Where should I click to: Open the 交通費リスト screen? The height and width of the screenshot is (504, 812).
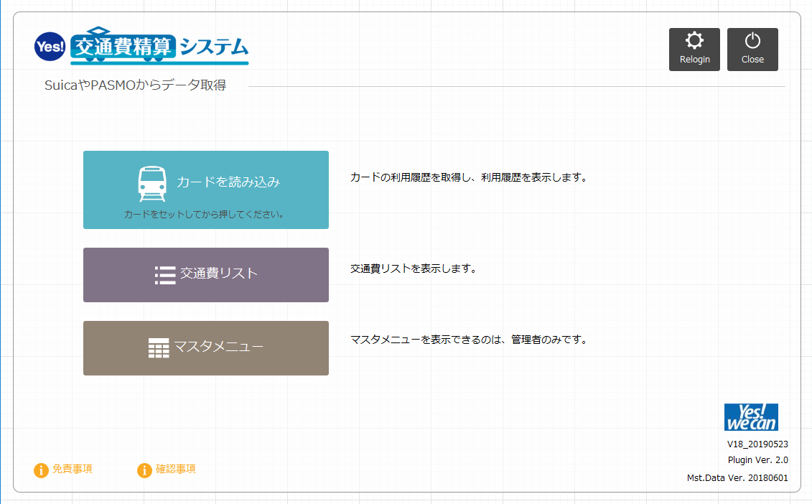coord(205,275)
